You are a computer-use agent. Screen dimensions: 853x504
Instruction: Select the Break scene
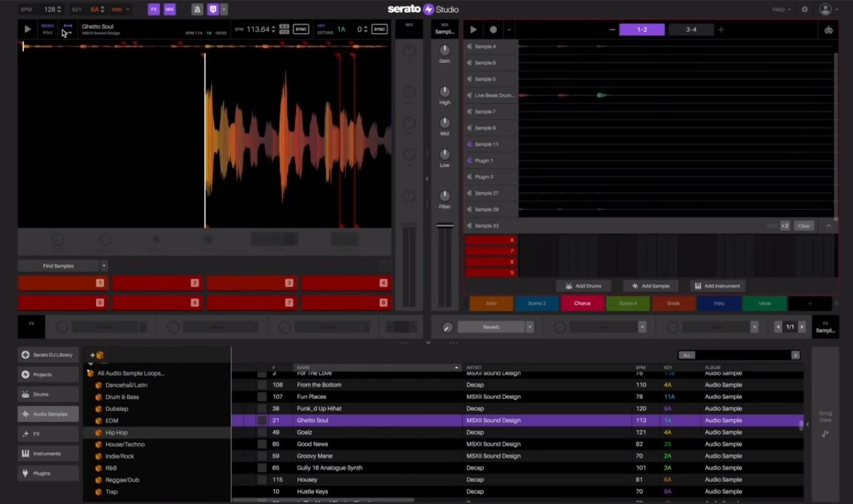click(x=673, y=303)
